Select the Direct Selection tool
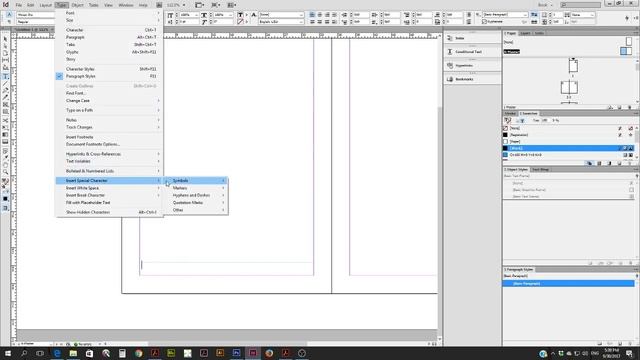This screenshot has height=360, width=640. click(5, 46)
